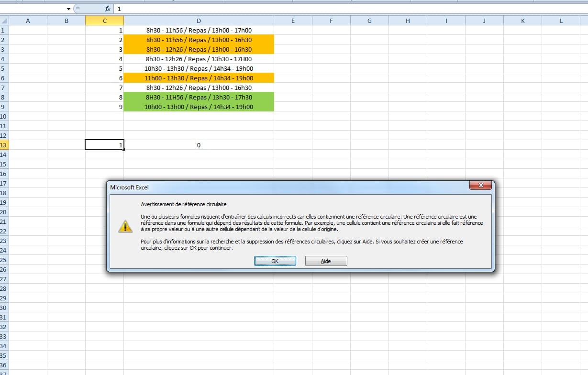Select column D header
Viewport: 588px width, 375px height.
(x=199, y=21)
